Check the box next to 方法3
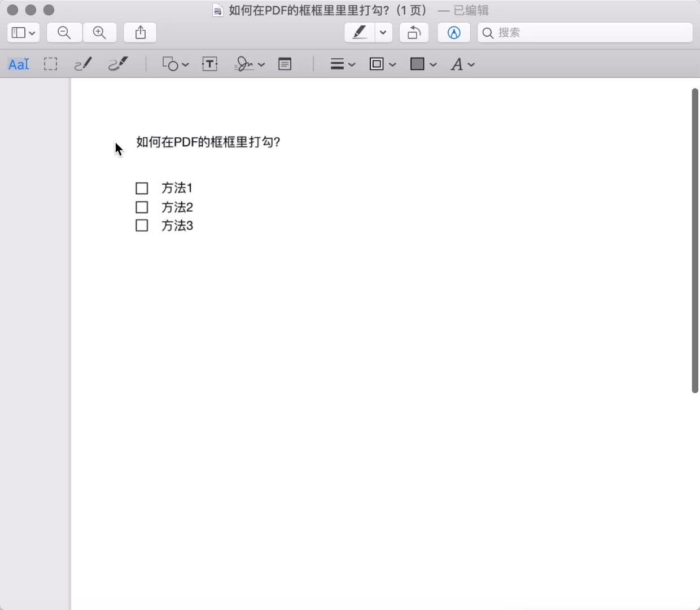 (x=142, y=225)
